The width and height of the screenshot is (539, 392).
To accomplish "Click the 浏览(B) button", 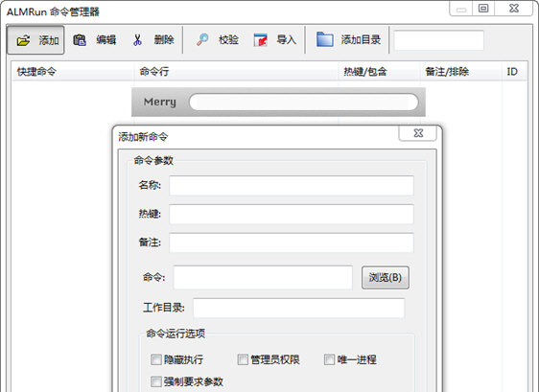I will (x=385, y=277).
